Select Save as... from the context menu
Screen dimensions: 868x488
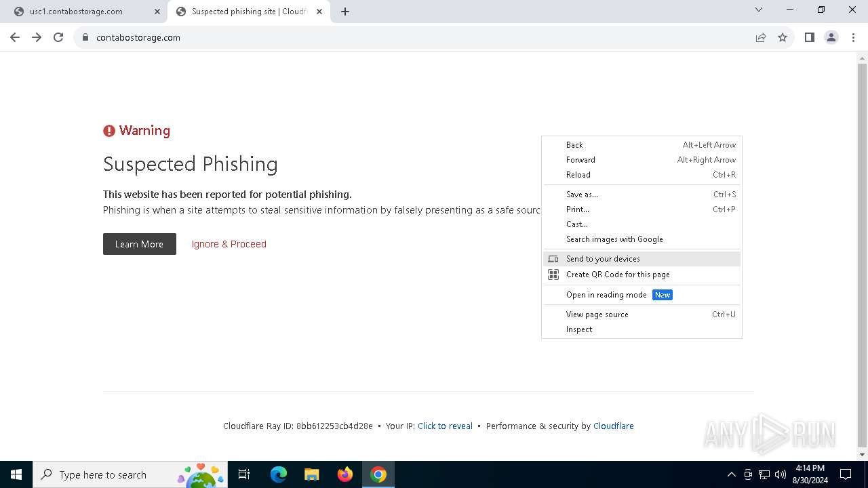point(642,195)
